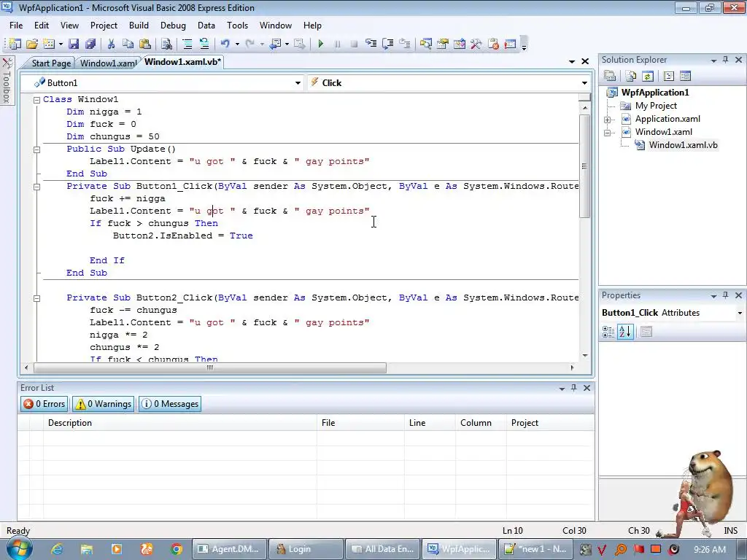Image resolution: width=747 pixels, height=560 pixels.
Task: Click the Solution Explorer toolbar icon
Action: 425,44
